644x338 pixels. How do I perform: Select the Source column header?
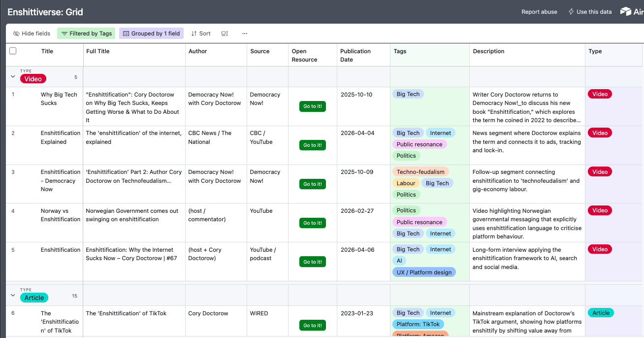[x=260, y=51]
